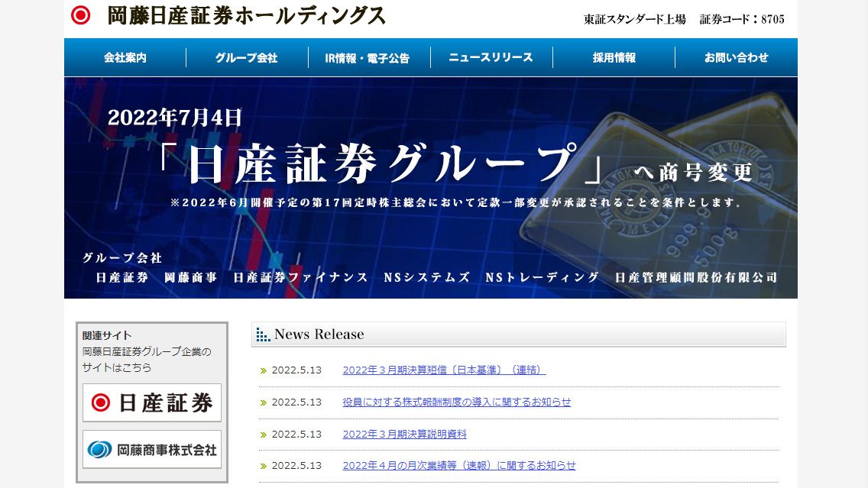
Task: Click the 東証スタンダード上場 text in the header
Action: tap(634, 19)
